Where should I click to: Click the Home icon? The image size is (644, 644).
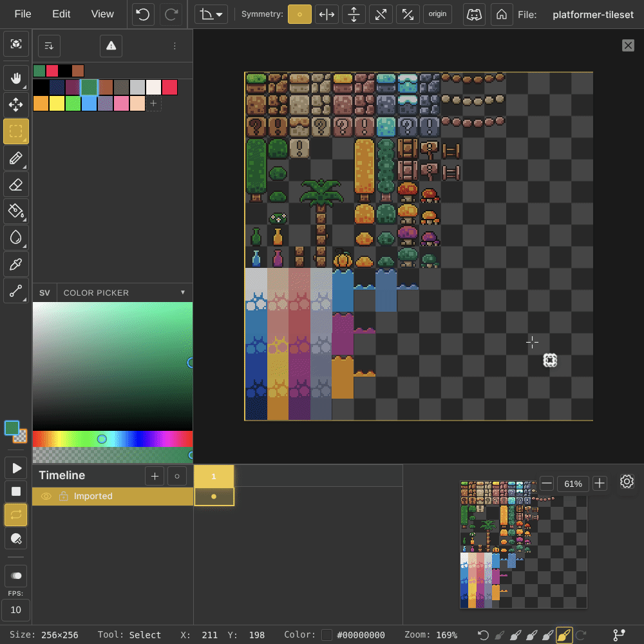(x=502, y=14)
